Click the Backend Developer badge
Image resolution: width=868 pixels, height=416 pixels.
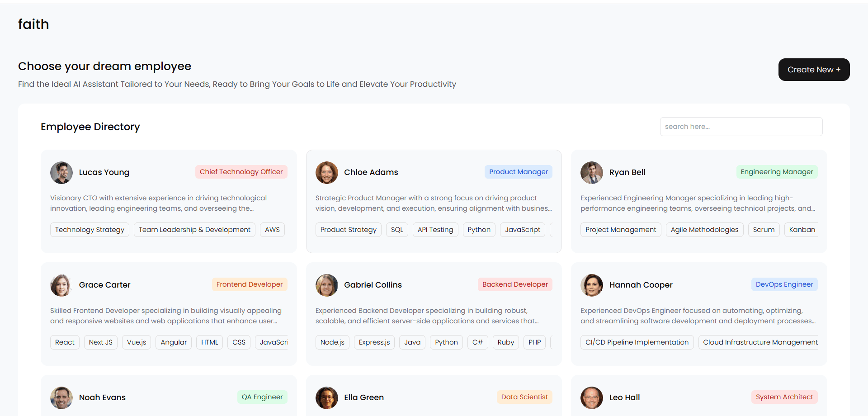tap(515, 284)
